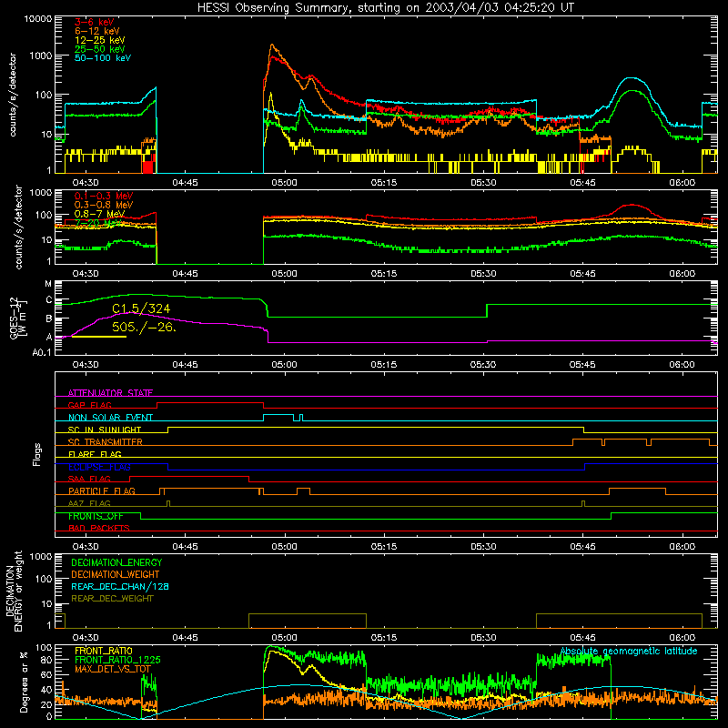The width and height of the screenshot is (728, 728).
Task: Click the 04:30 tick under the decimation panel
Action: pyautogui.click(x=86, y=638)
